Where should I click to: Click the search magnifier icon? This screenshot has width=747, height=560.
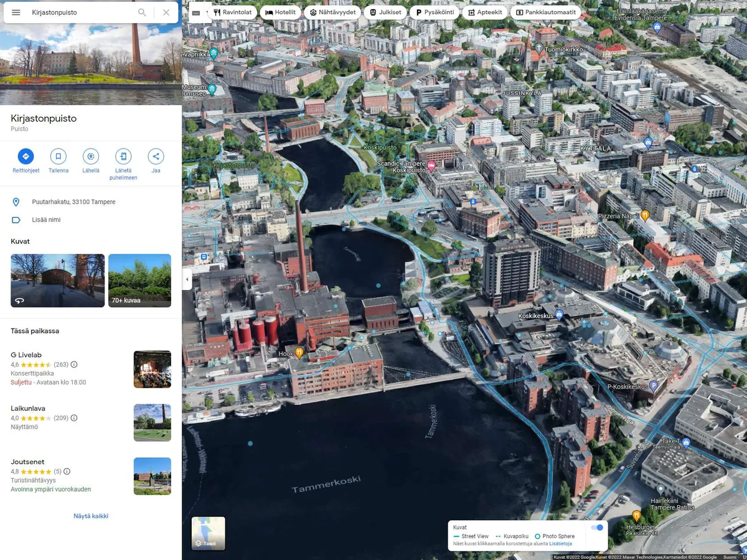[142, 12]
